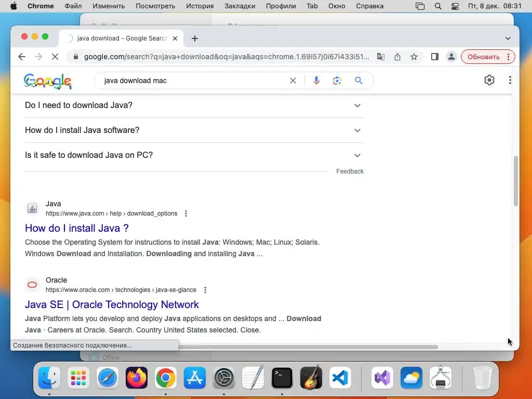Click the Chrome address bar URL

point(227,57)
